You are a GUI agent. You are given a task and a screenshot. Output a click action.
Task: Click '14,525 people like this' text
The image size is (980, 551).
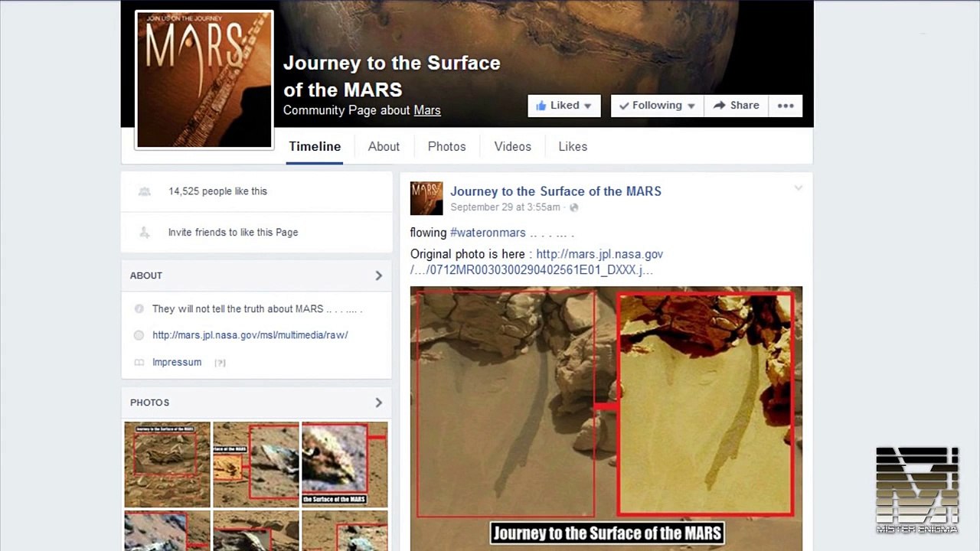(217, 191)
